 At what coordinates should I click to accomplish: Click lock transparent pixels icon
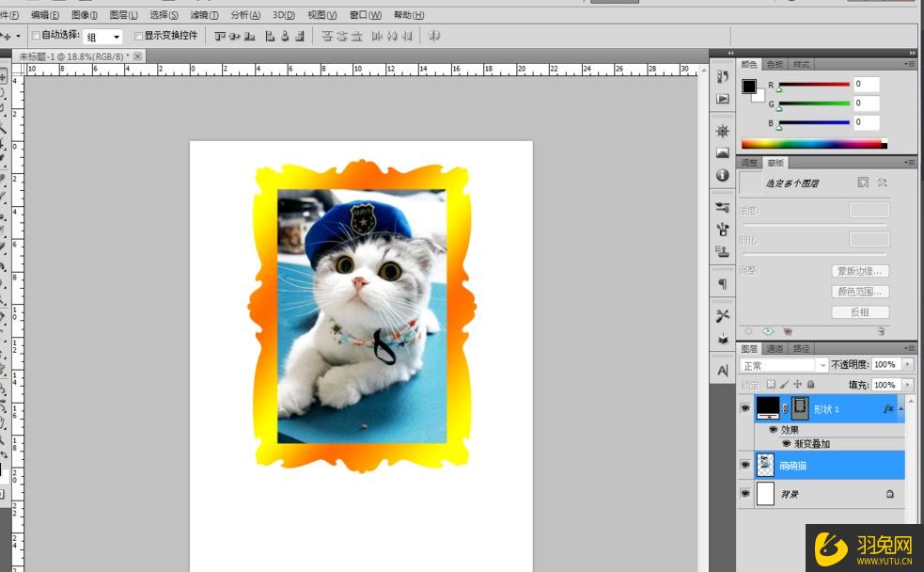tap(771, 385)
